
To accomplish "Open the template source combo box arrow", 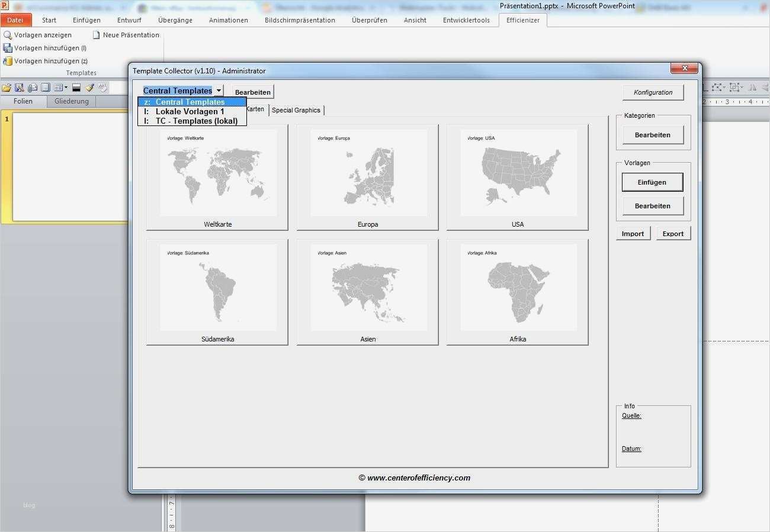I will pyautogui.click(x=219, y=91).
